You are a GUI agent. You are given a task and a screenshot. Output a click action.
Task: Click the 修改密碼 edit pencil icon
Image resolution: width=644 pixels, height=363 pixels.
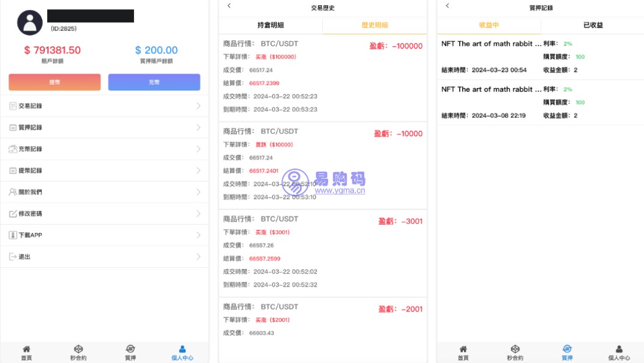[x=13, y=214]
